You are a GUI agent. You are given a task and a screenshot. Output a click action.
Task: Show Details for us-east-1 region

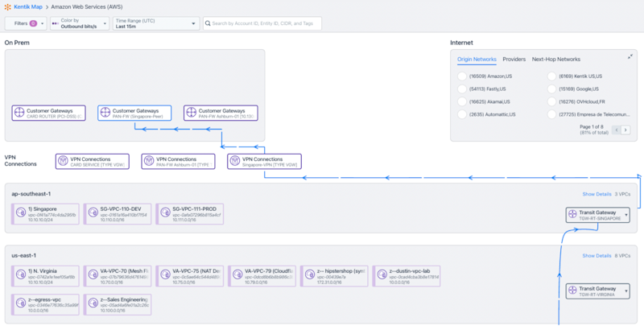(597, 255)
